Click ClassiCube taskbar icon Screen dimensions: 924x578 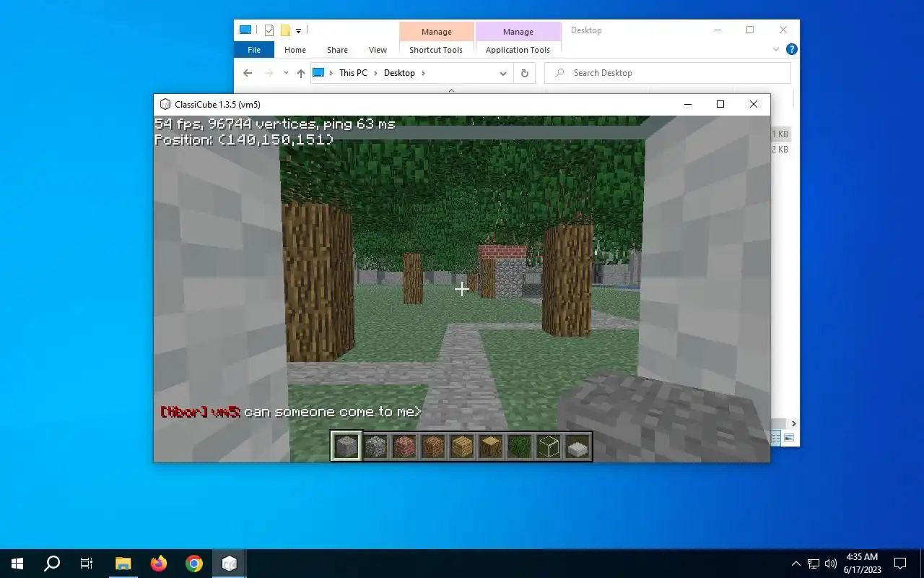coord(230,564)
